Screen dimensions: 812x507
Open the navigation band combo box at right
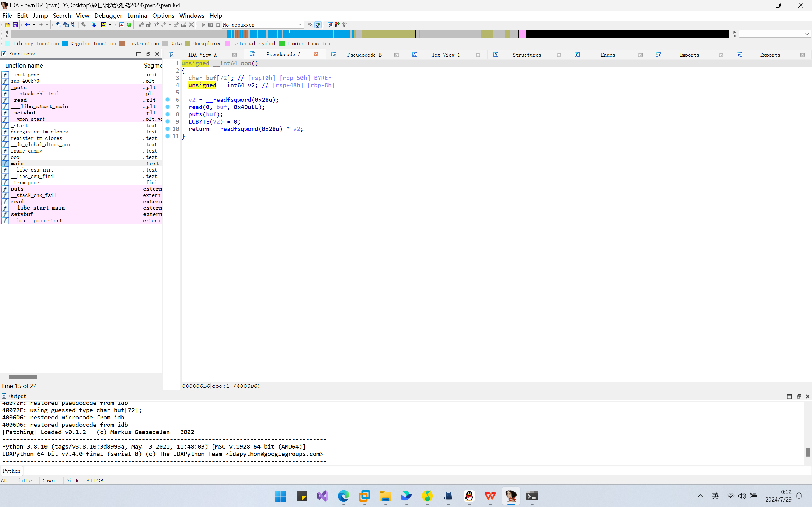775,34
